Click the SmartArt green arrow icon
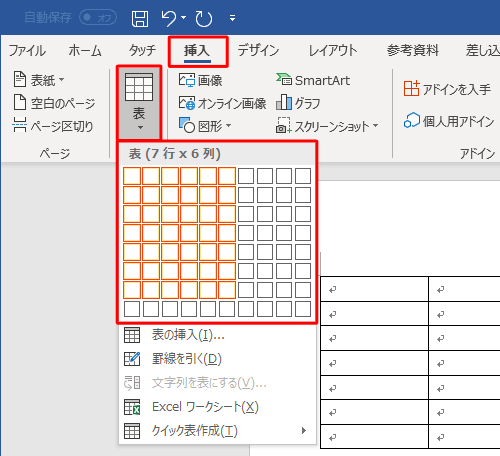This screenshot has height=456, width=500. [284, 79]
